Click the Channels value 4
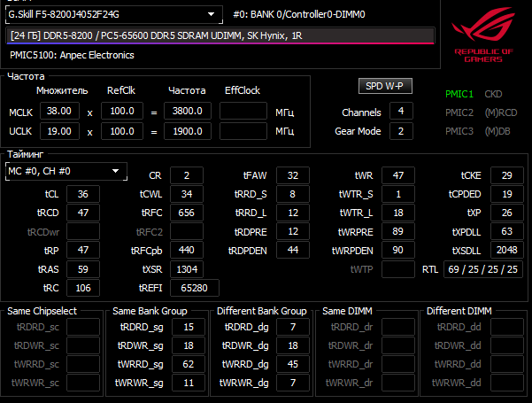The height and width of the screenshot is (403, 532). click(401, 111)
